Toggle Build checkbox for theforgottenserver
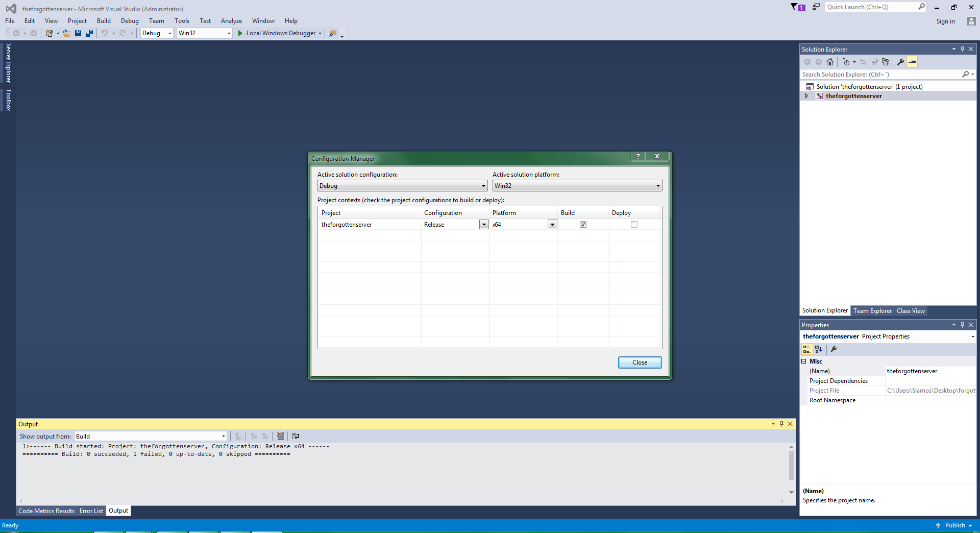Image resolution: width=980 pixels, height=533 pixels. pyautogui.click(x=583, y=225)
